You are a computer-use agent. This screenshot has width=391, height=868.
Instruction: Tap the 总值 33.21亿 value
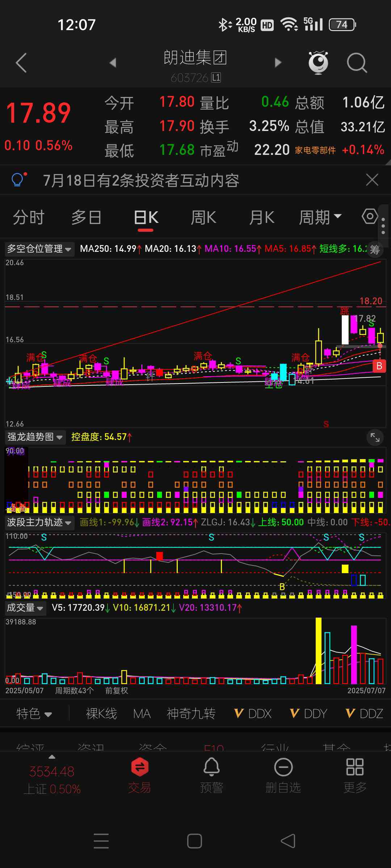tap(363, 127)
